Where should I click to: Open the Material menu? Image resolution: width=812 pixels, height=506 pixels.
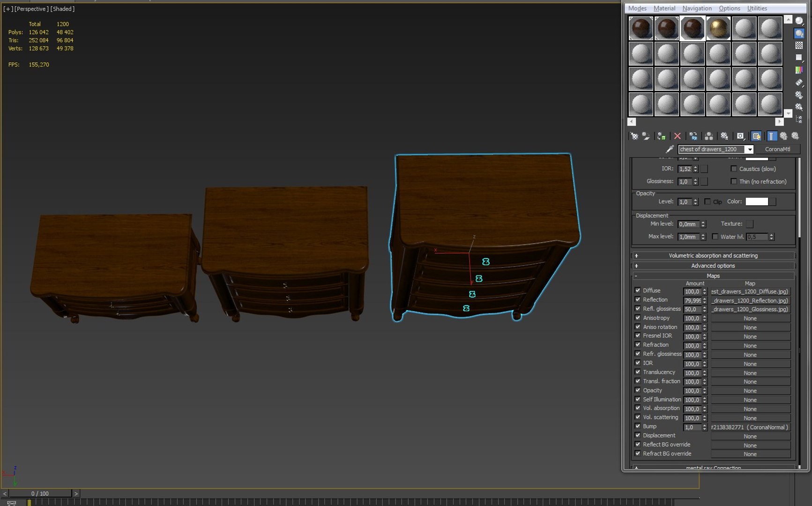pos(664,8)
